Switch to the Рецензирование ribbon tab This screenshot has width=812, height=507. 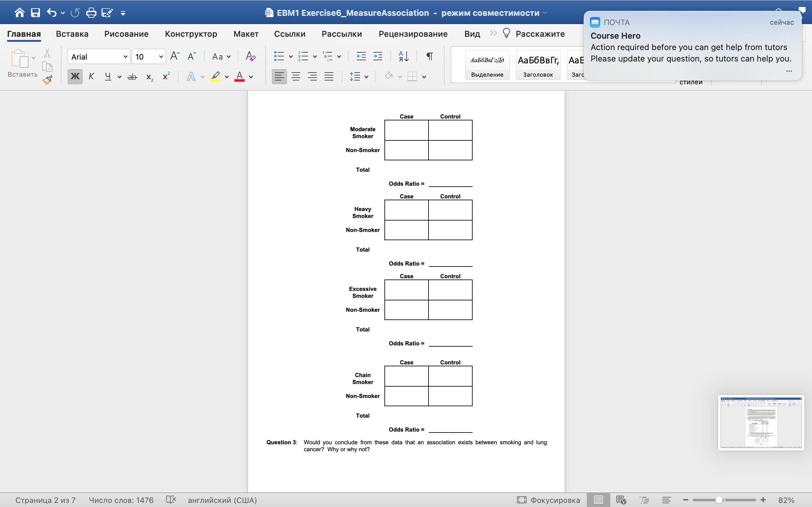(413, 34)
